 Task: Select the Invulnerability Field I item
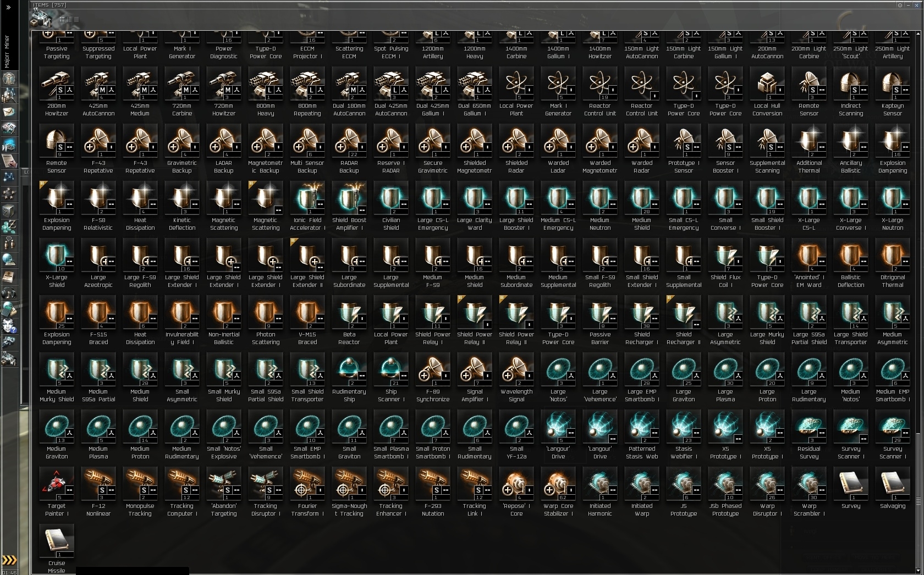[x=182, y=320]
